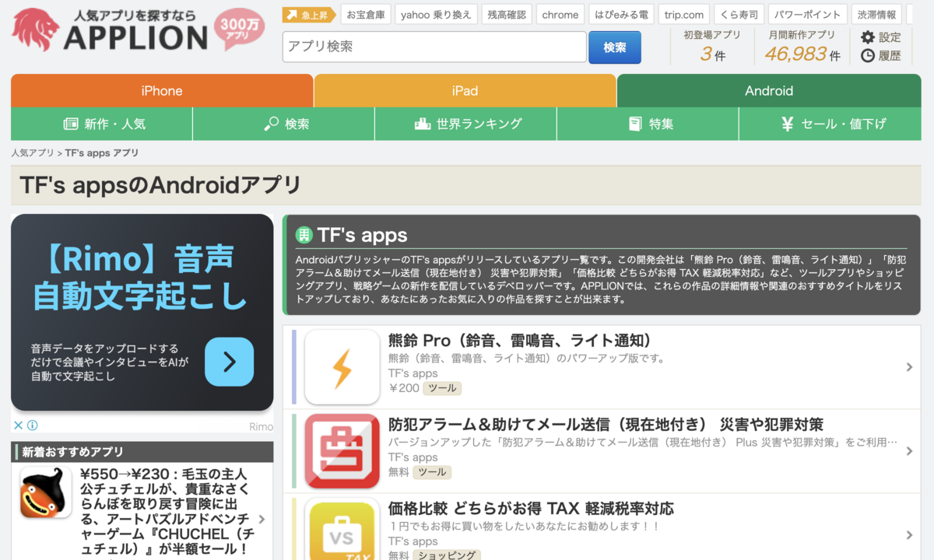Click TF's apps developer name under 熊鈴 Pro
934x560 pixels.
(413, 373)
